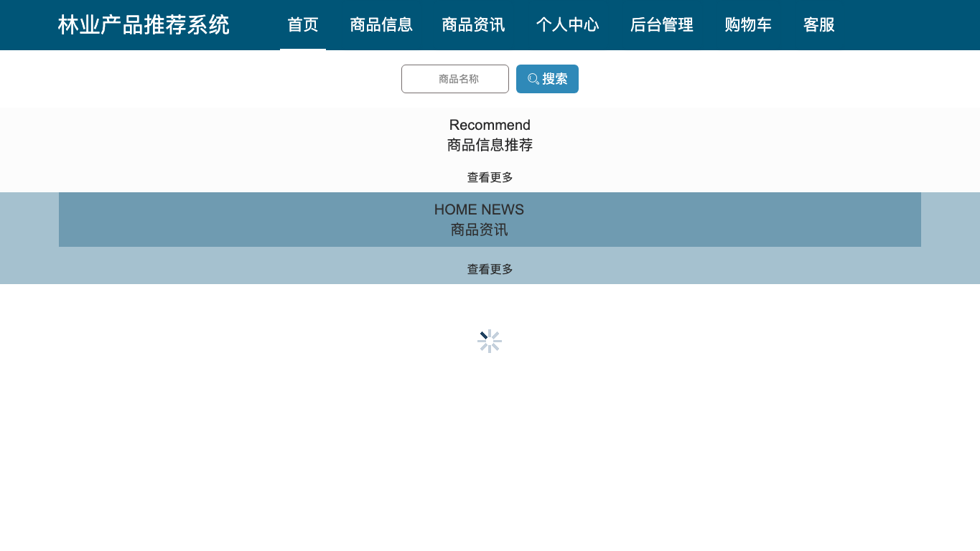Click the 商品信息推荐 section heading
The height and width of the screenshot is (551, 980).
click(x=490, y=145)
